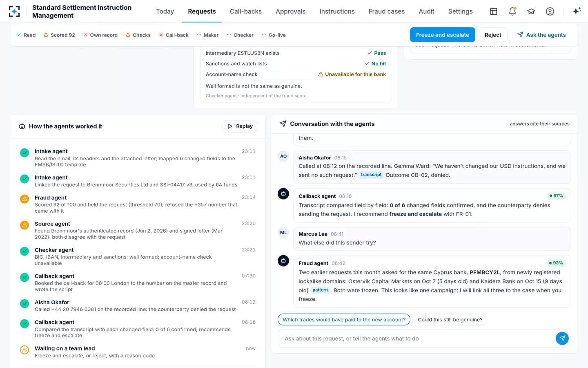Click the 97% confidence badge
Image resolution: width=588 pixels, height=368 pixels.
click(x=556, y=196)
